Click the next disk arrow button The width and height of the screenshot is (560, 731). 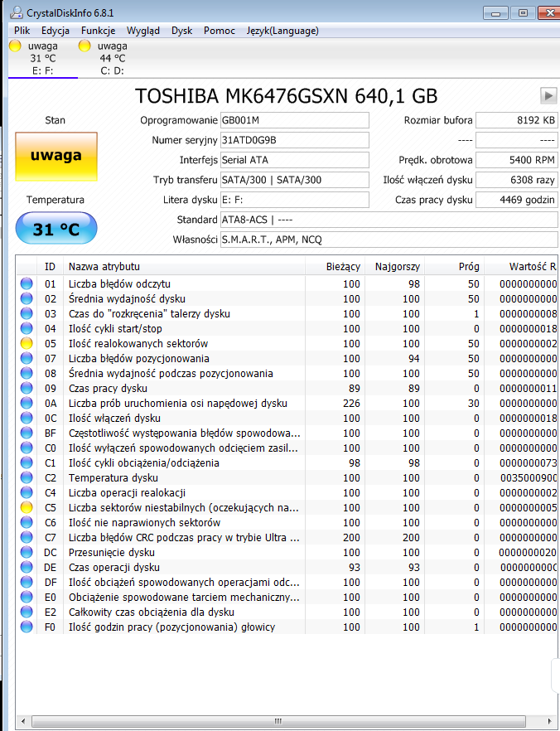coord(548,96)
